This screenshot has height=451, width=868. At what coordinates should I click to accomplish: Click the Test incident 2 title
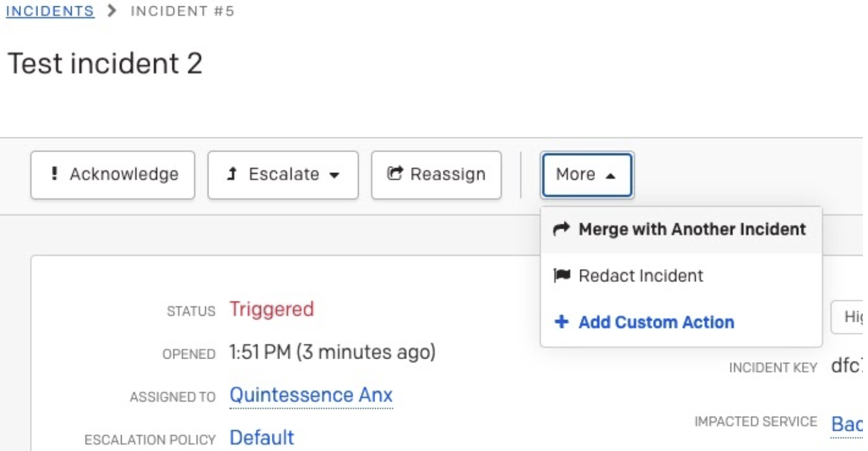tap(105, 63)
